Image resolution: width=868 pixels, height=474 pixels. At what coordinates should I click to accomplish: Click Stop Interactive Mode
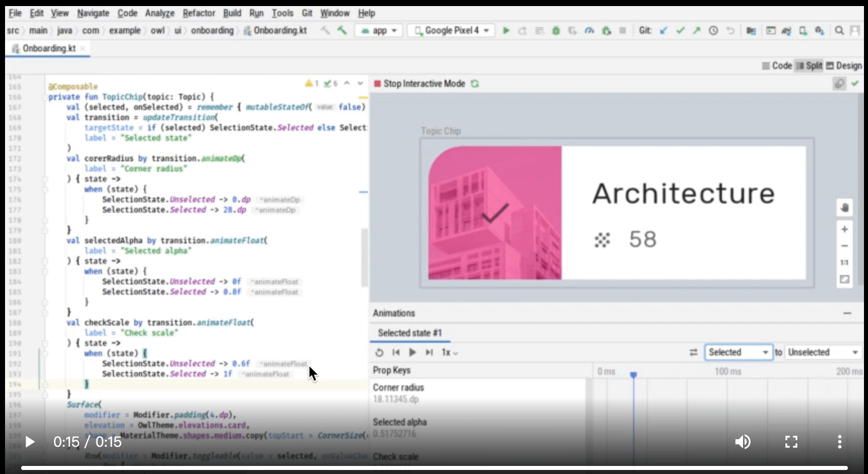pyautogui.click(x=419, y=84)
